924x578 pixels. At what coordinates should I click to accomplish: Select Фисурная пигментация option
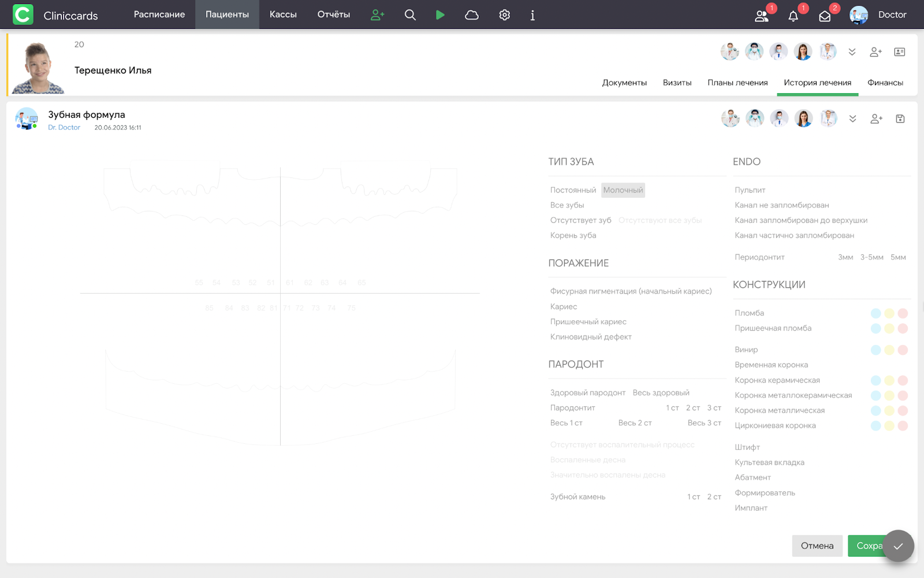tap(631, 291)
